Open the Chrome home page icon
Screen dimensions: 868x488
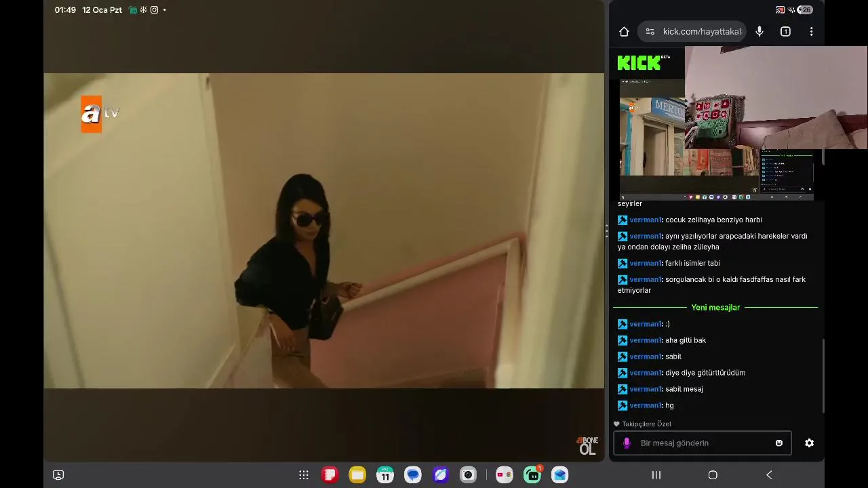pos(625,32)
